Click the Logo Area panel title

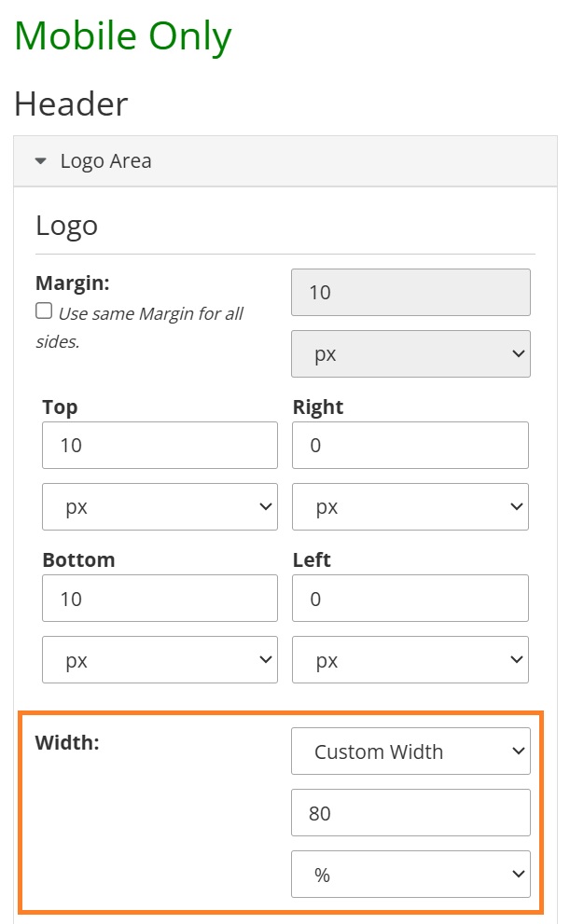(106, 161)
